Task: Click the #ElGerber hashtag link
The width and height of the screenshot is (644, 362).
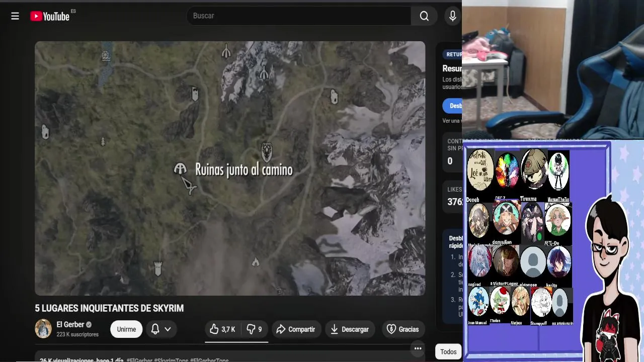Action: [x=139, y=360]
